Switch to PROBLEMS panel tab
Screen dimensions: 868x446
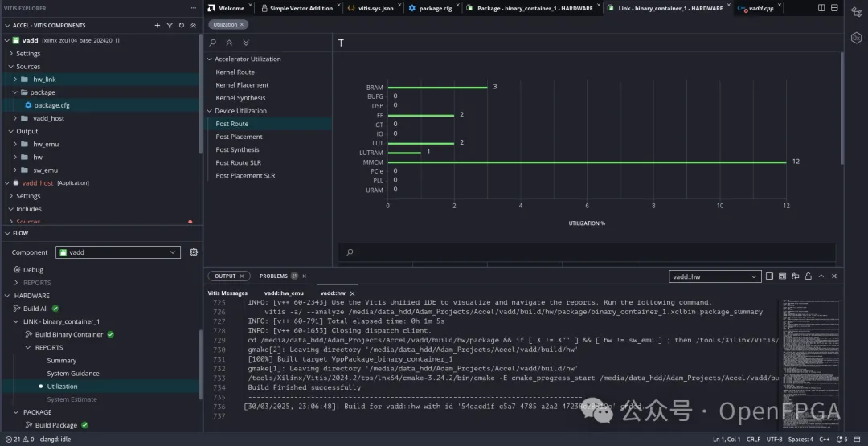(x=273, y=276)
